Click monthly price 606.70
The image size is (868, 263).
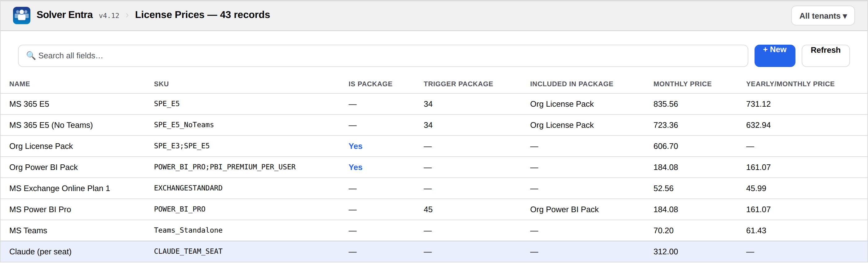coord(665,146)
